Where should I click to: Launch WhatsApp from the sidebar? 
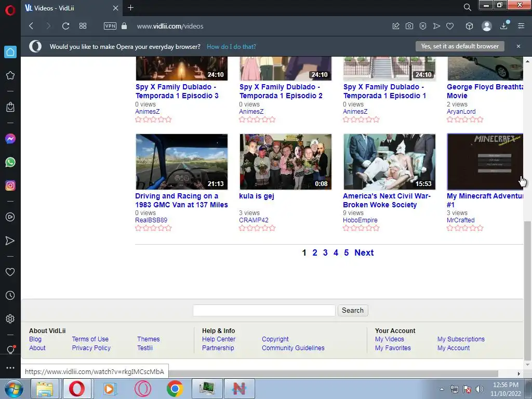(x=10, y=162)
